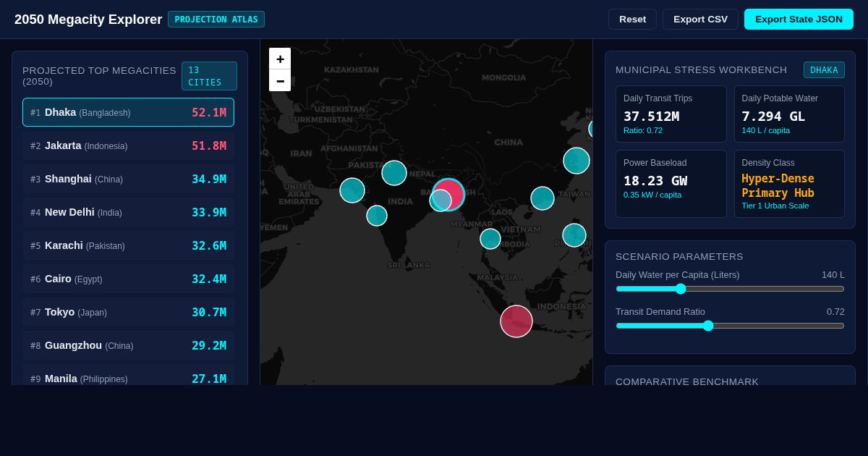The height and width of the screenshot is (456, 868).
Task: Click Export State JSON
Action: tap(799, 20)
